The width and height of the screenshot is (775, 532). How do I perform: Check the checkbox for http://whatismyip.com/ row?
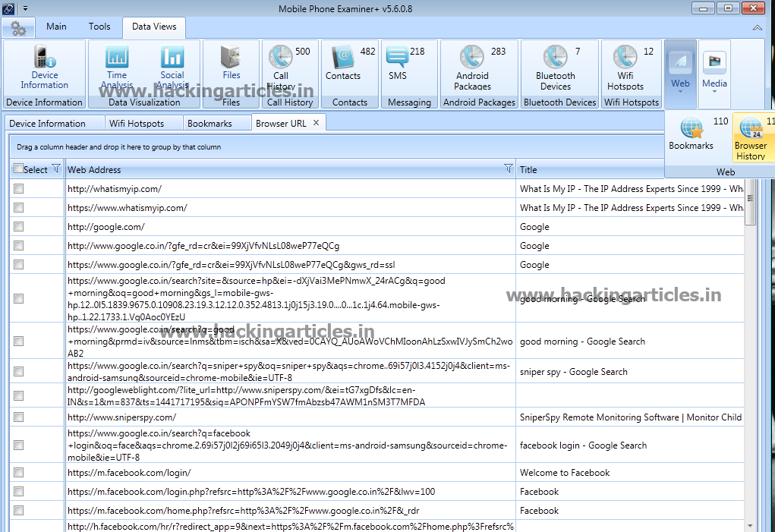click(x=18, y=188)
